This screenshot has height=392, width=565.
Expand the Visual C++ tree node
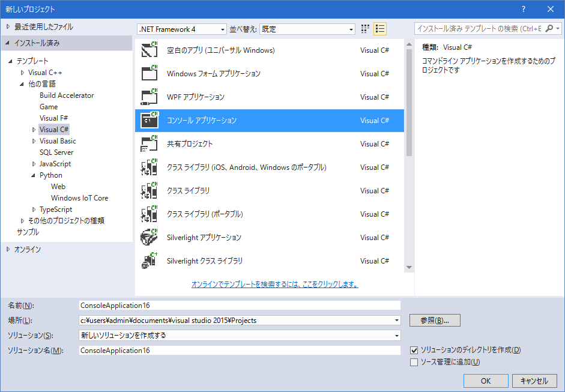pyautogui.click(x=23, y=73)
